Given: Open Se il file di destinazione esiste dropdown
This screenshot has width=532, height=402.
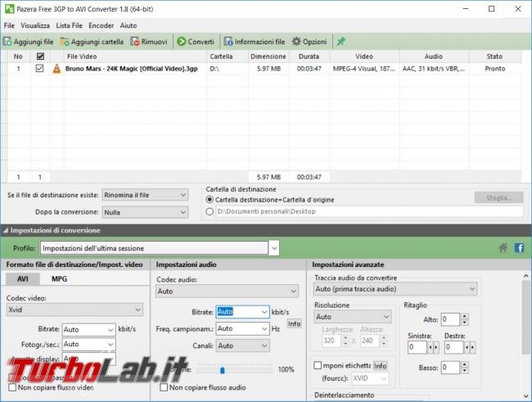Looking at the screenshot, I should pyautogui.click(x=145, y=195).
